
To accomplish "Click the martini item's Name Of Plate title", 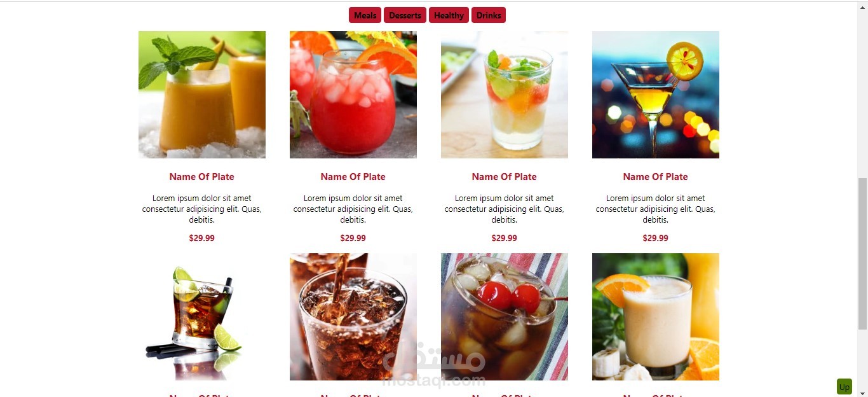I will pos(656,177).
